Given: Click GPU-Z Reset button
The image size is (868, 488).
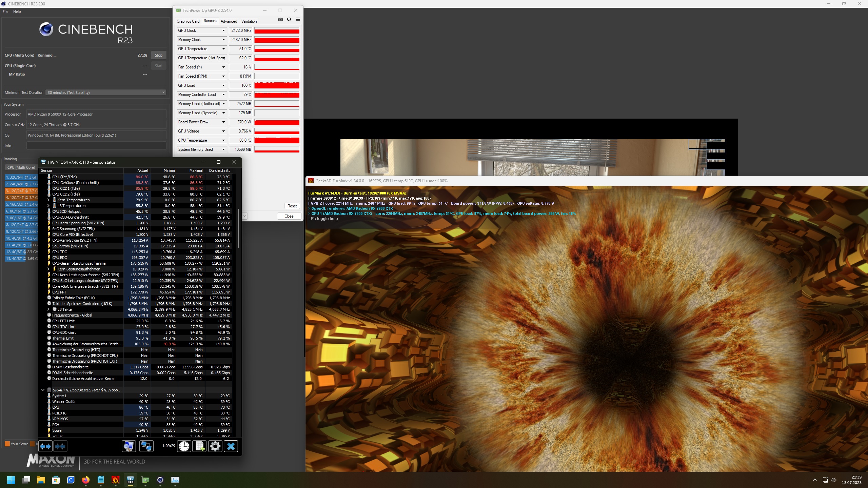Looking at the screenshot, I should pyautogui.click(x=292, y=206).
